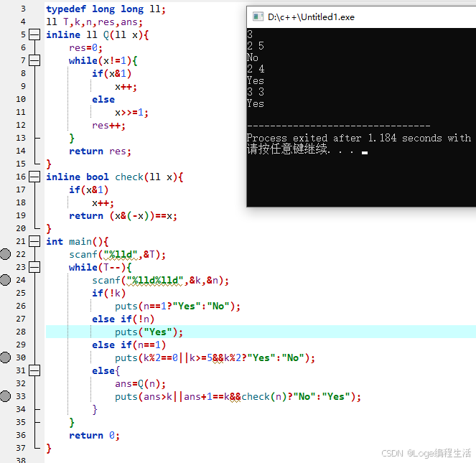The image size is (476, 463).
Task: Click the res++; statement on line 12
Action: [108, 126]
